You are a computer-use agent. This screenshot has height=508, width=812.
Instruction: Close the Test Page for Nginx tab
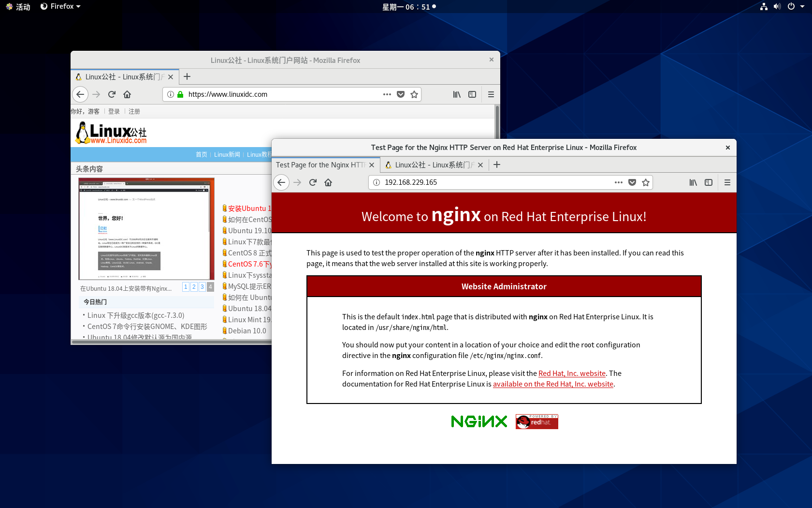click(372, 165)
